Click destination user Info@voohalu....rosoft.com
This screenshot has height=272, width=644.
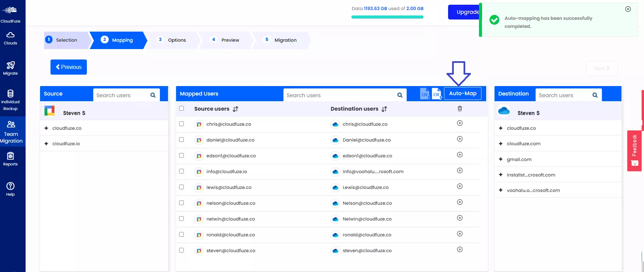373,171
